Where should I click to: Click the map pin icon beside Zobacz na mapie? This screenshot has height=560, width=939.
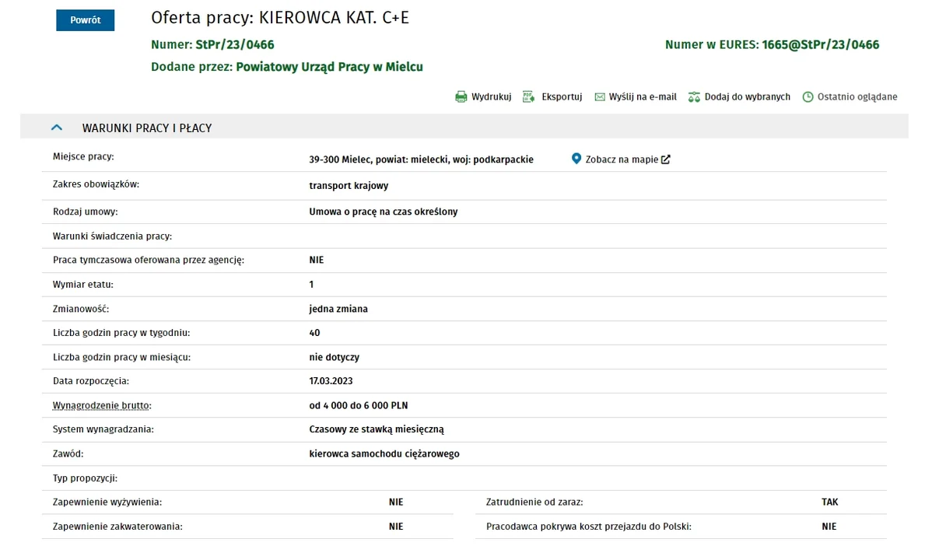point(576,159)
